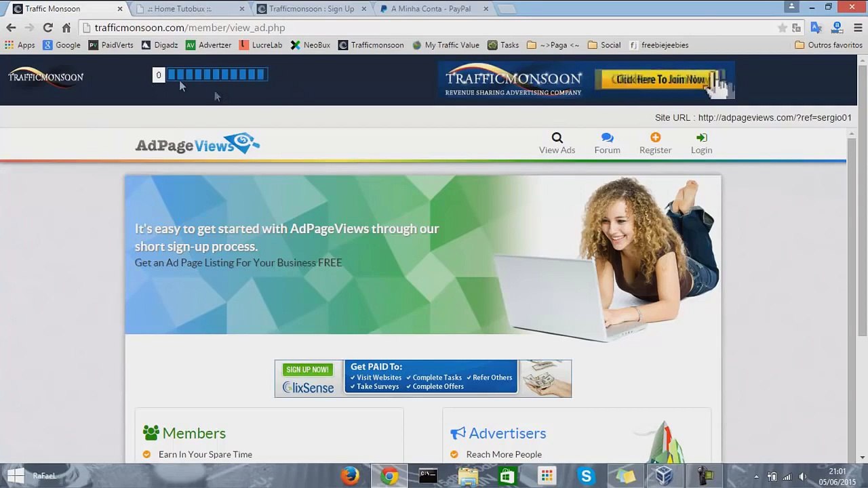Open the Register plus icon link
Image resolution: width=868 pixels, height=488 pixels.
tap(655, 143)
